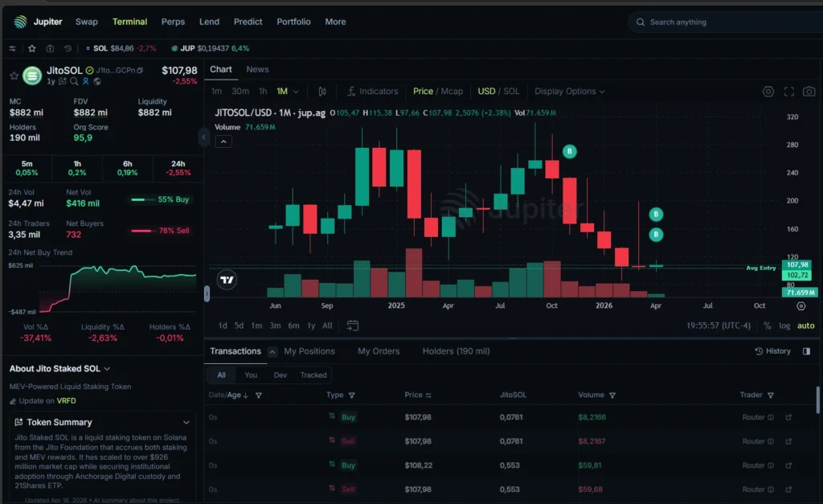Image resolution: width=823 pixels, height=504 pixels.
Task: Open the Display Options dropdown
Action: pyautogui.click(x=569, y=92)
